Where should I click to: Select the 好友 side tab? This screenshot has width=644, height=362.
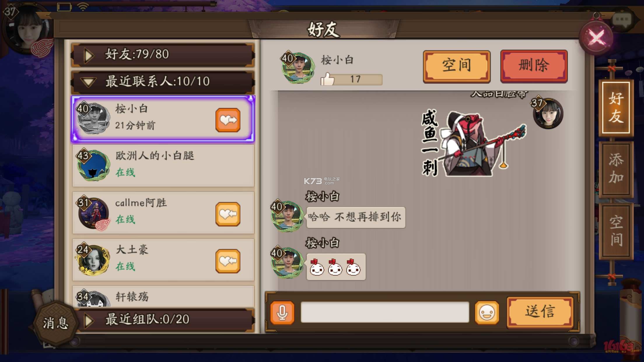(x=616, y=108)
